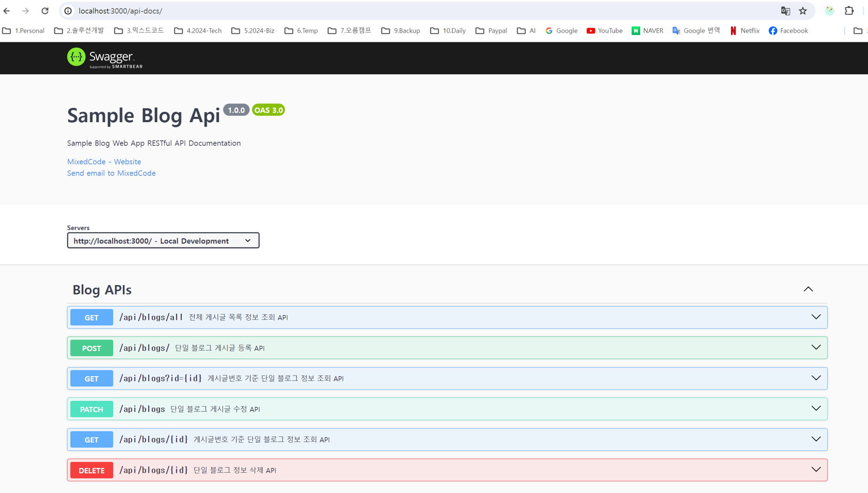Screen dimensions: 868x493
Task: Open the 10.Daily bookmark folder
Action: click(448, 31)
